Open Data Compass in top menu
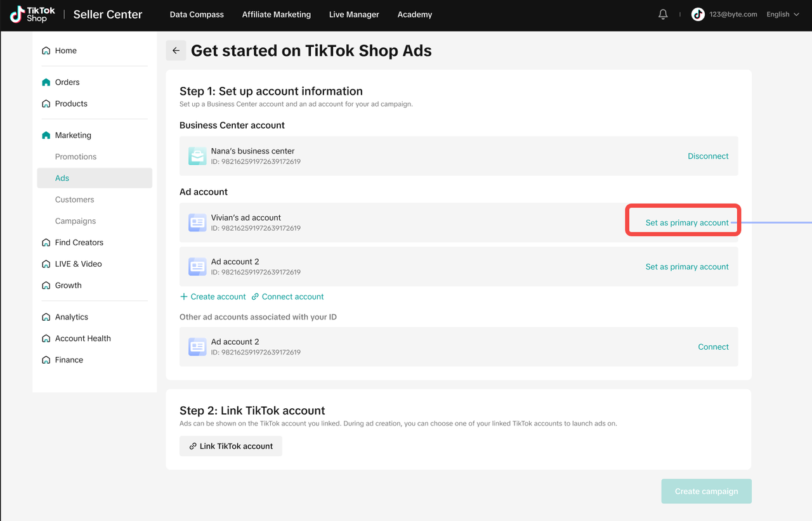Screen dimensions: 812x521 tap(197, 14)
